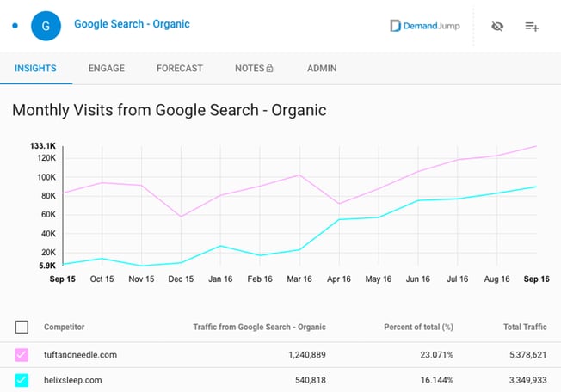Sort by the Total Traffic header

click(525, 327)
